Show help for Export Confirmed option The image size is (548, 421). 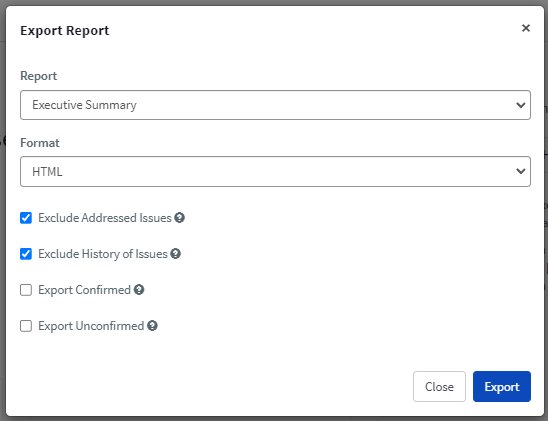(x=139, y=290)
